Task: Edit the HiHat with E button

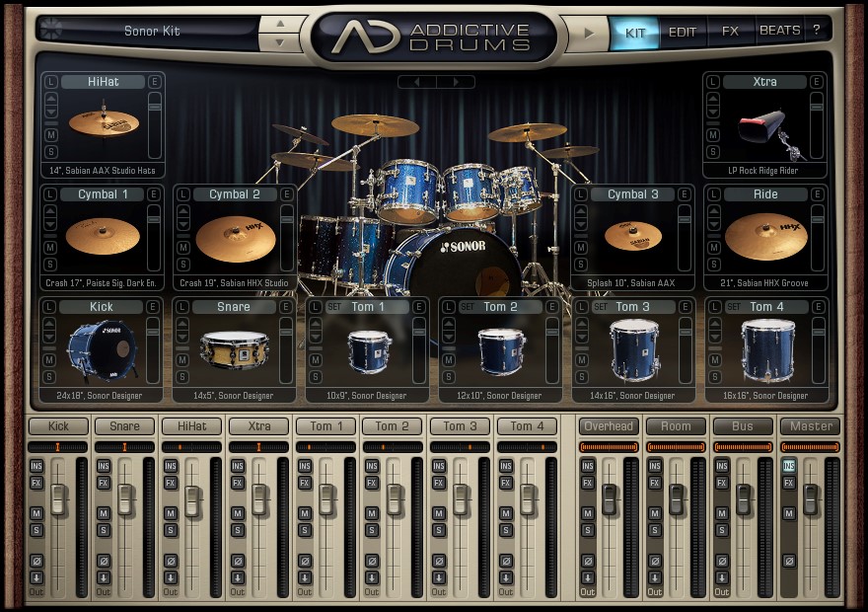Action: [x=155, y=82]
